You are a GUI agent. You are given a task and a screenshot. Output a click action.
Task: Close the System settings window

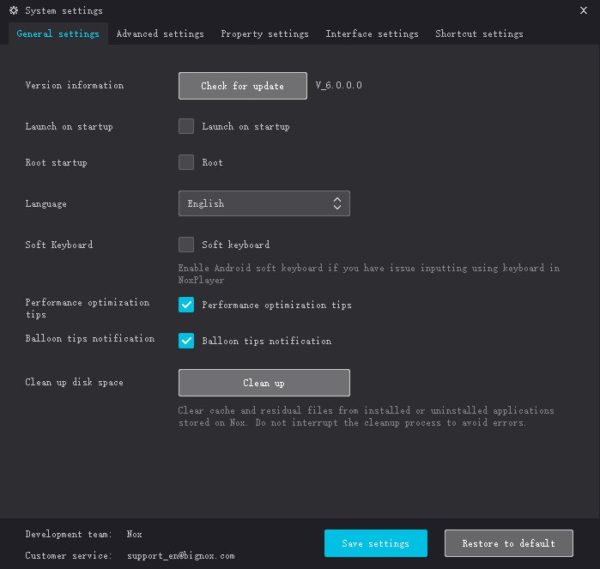click(x=583, y=10)
